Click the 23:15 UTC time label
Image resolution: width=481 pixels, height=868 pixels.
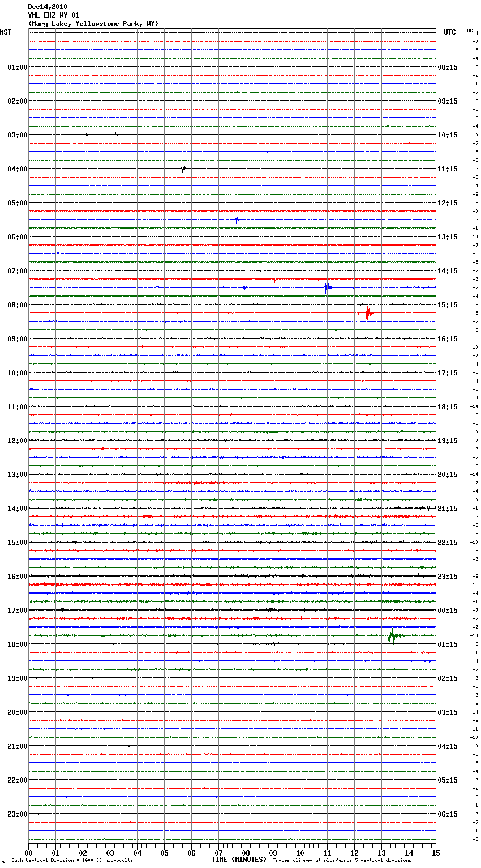[448, 577]
